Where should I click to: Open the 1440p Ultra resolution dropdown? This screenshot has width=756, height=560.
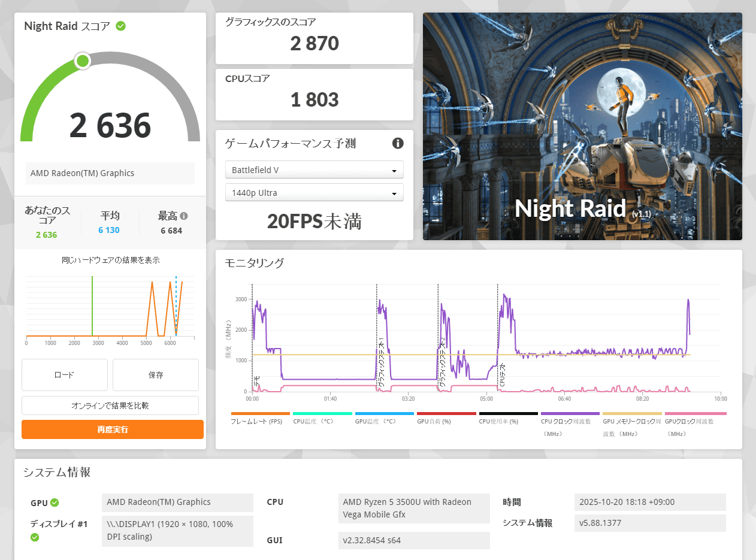tap(315, 193)
